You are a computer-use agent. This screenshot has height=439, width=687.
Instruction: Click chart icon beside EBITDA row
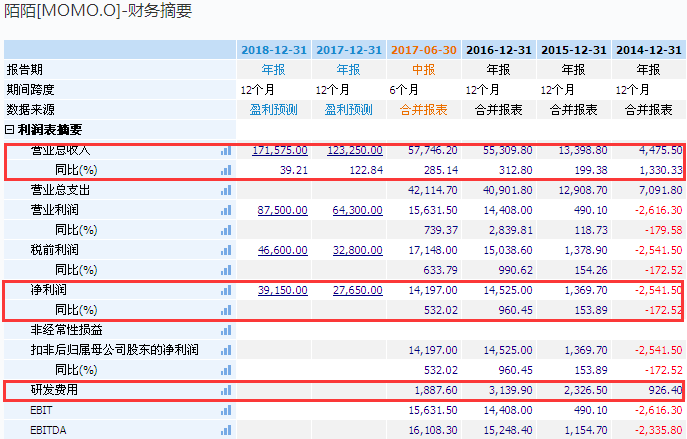point(225,430)
